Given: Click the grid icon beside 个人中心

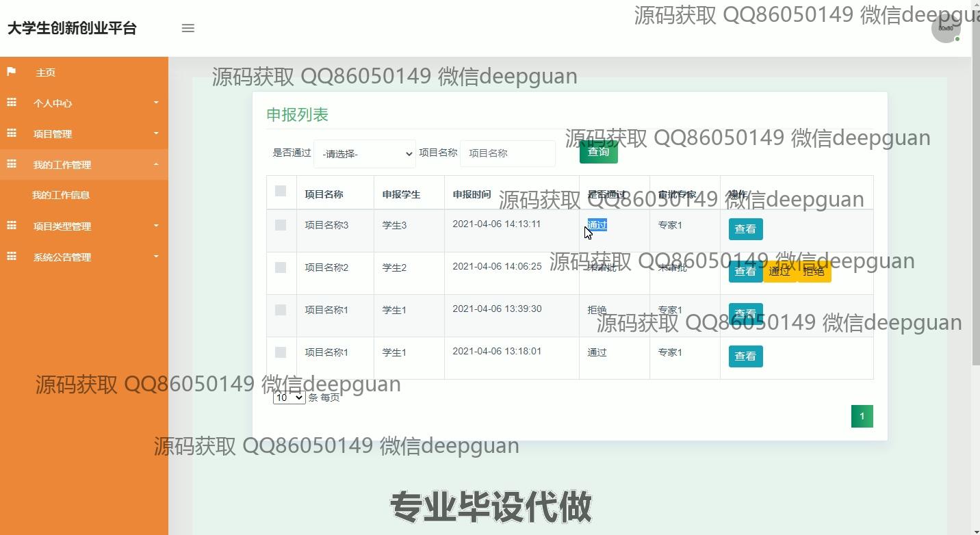Looking at the screenshot, I should pyautogui.click(x=12, y=103).
